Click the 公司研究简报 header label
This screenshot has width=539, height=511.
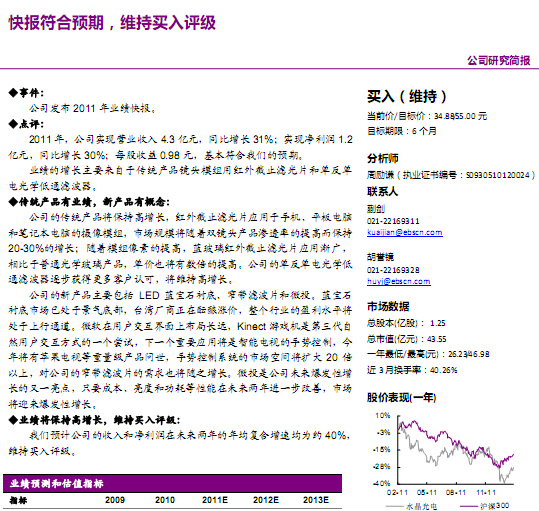498,60
